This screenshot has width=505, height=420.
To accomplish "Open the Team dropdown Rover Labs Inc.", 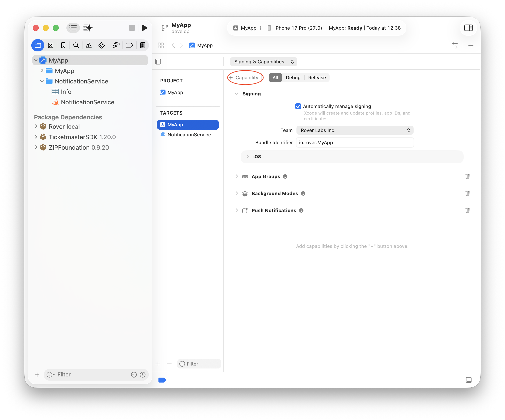I will [x=355, y=130].
